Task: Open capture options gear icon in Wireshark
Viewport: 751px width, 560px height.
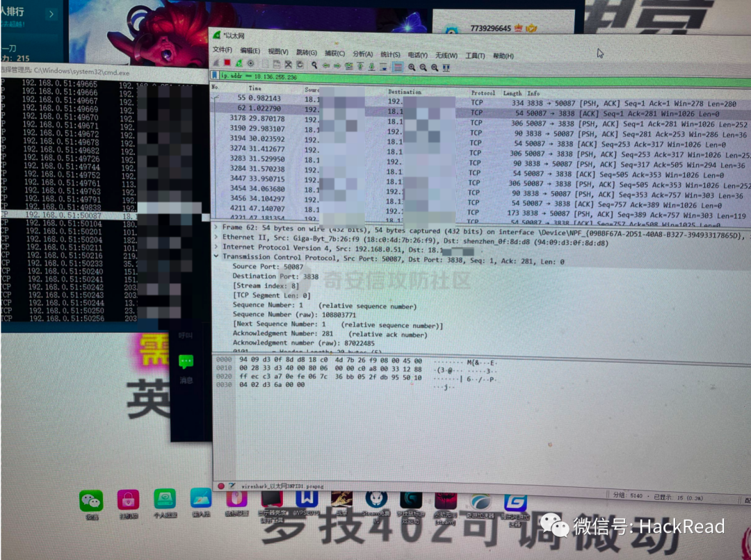Action: (250, 64)
